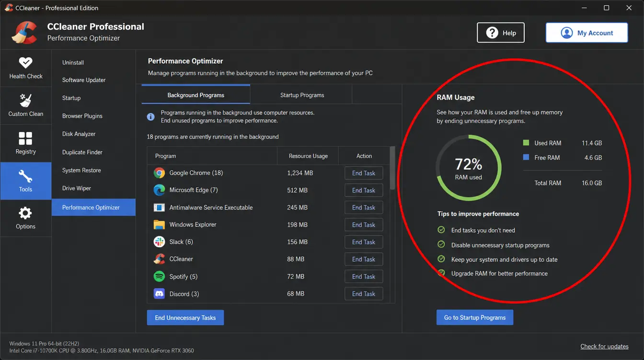The image size is (644, 360).
Task: Click the Google Chrome program icon
Action: point(159,173)
